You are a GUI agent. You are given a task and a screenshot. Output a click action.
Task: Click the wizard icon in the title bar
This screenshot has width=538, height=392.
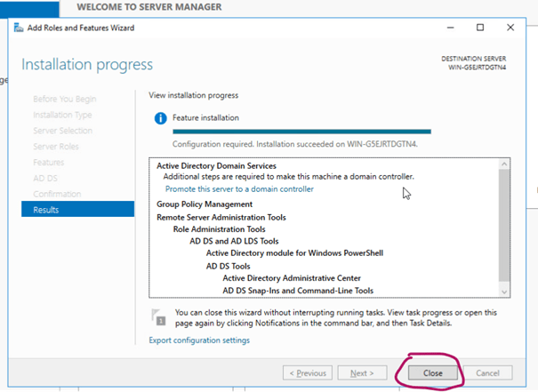pyautogui.click(x=19, y=28)
